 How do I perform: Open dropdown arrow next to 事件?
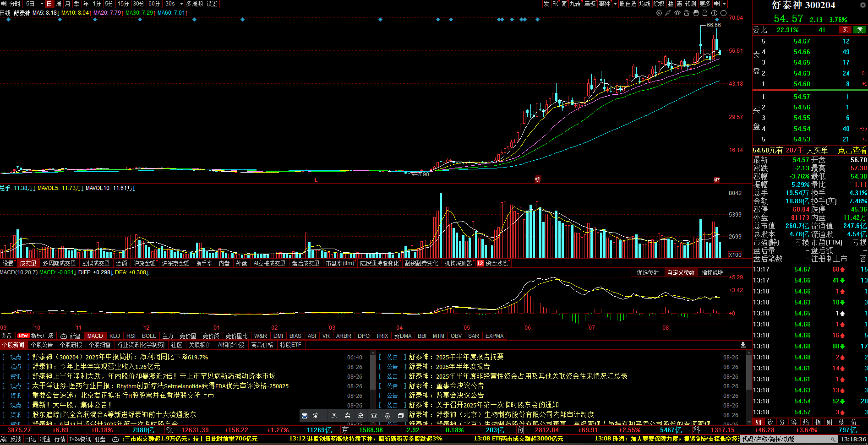coord(615,4)
